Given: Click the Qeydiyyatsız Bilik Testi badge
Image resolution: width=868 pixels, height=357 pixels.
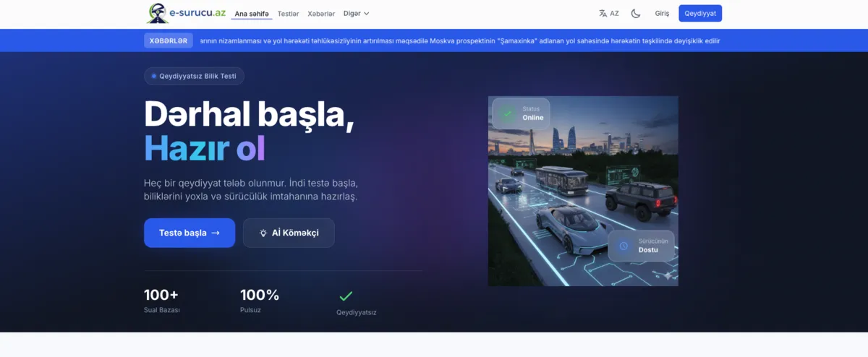Looking at the screenshot, I should [194, 76].
